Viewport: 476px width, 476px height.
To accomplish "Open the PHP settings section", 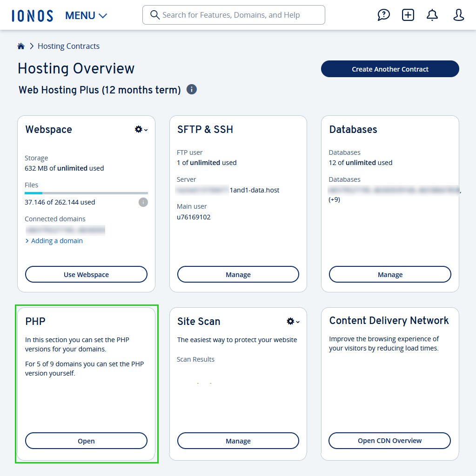I will pyautogui.click(x=86, y=441).
